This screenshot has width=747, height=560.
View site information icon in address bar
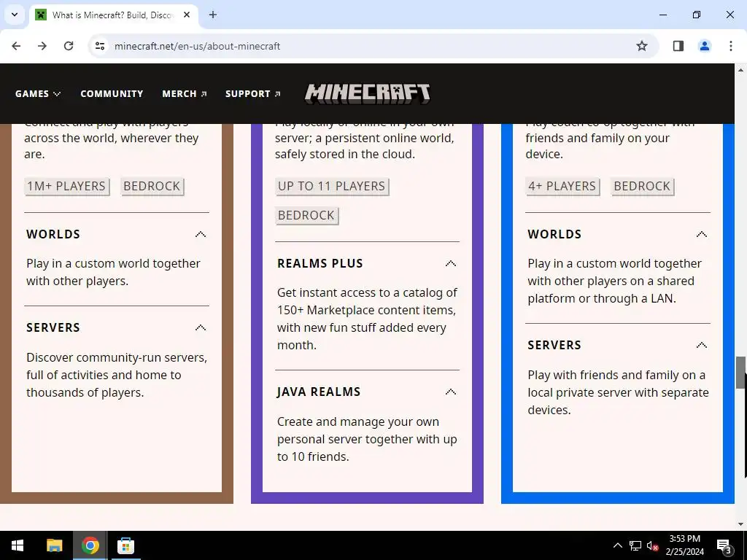[x=100, y=46]
